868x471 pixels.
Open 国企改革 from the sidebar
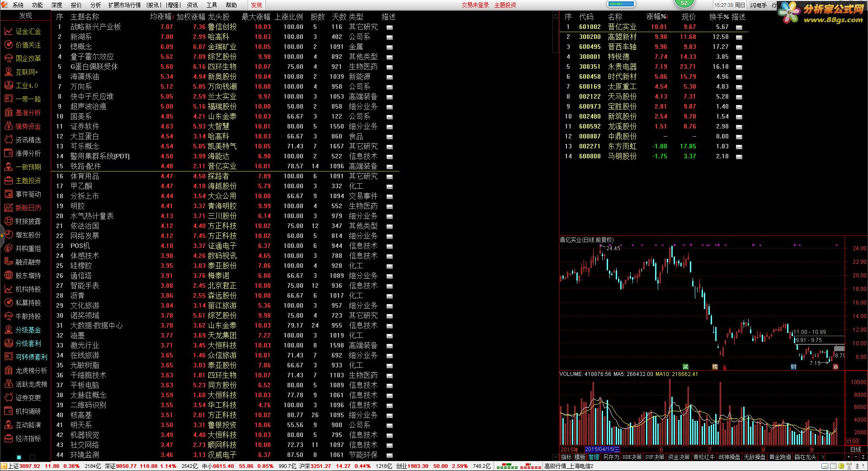(x=23, y=58)
